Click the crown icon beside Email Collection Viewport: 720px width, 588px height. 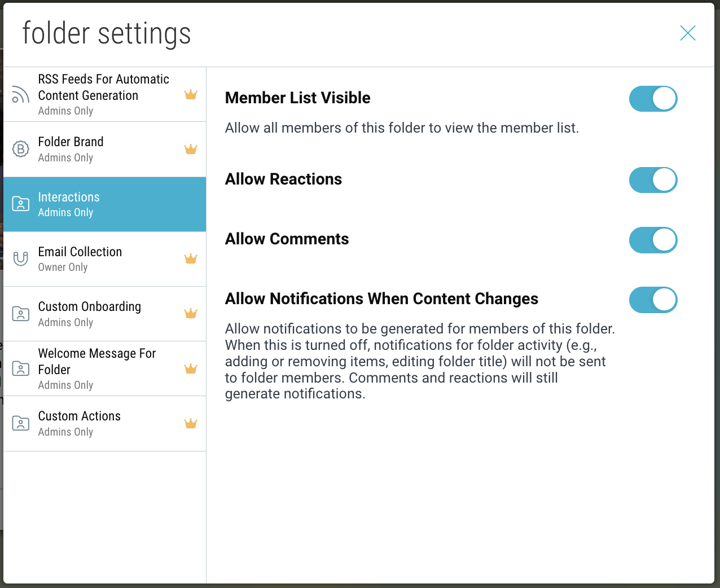[191, 259]
